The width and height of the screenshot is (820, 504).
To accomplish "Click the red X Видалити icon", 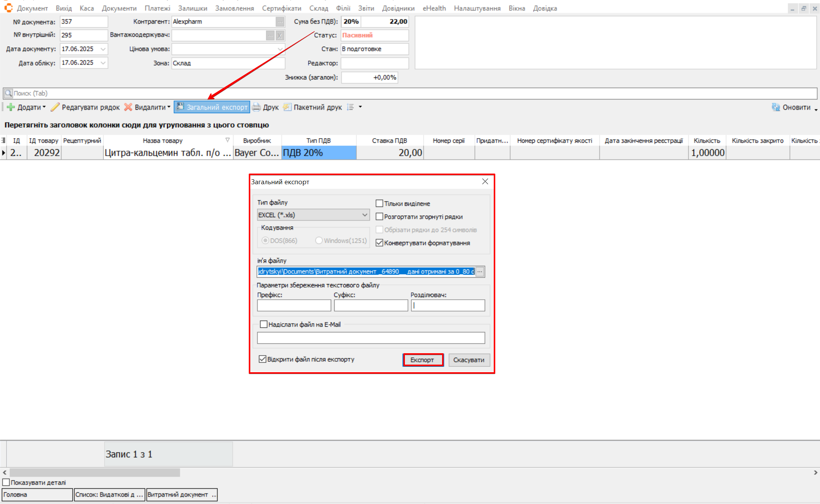I will [128, 107].
